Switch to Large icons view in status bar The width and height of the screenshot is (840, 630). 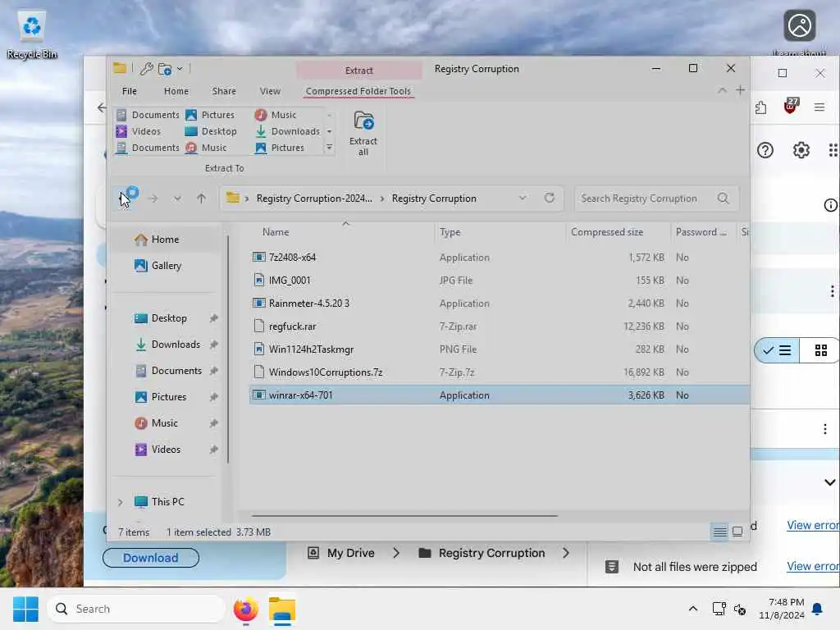tap(737, 532)
